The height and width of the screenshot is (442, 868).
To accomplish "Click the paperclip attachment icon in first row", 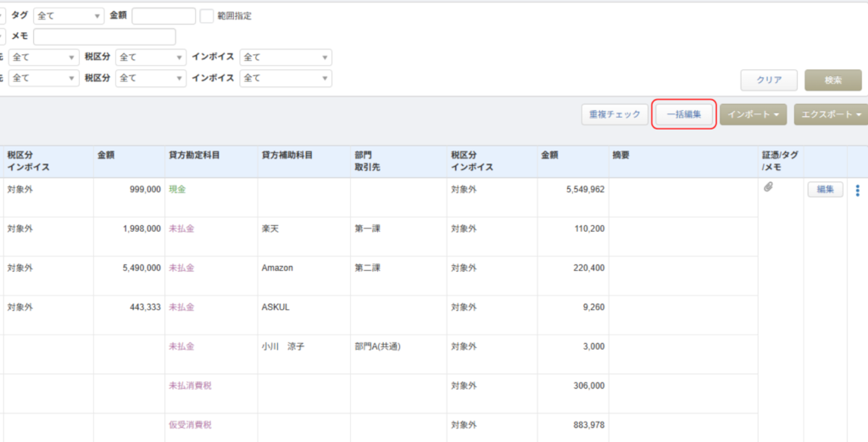I will click(x=768, y=188).
